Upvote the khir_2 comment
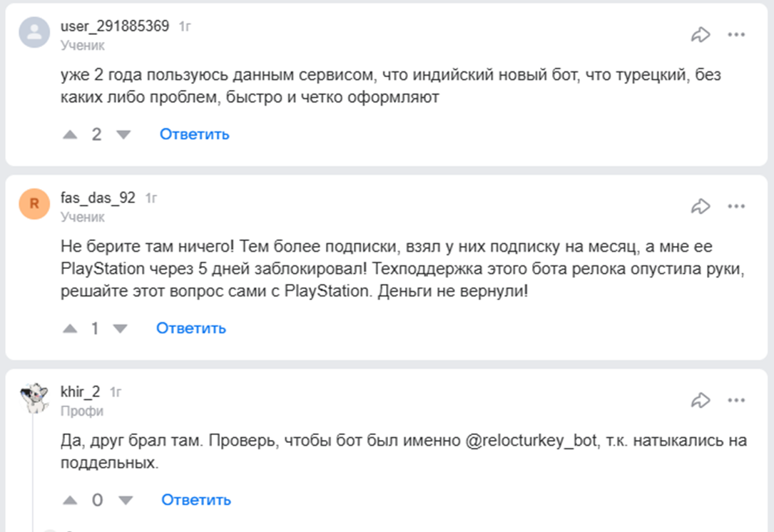 tap(70, 501)
